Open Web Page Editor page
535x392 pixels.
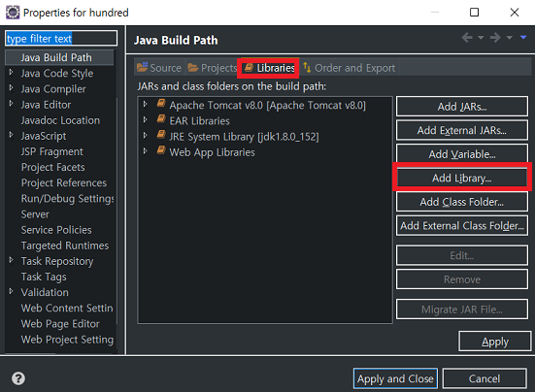[x=60, y=324]
